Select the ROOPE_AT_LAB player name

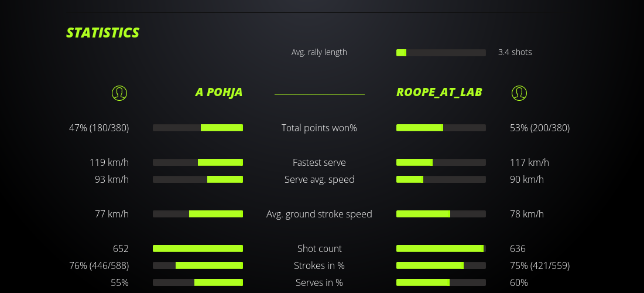439,92
